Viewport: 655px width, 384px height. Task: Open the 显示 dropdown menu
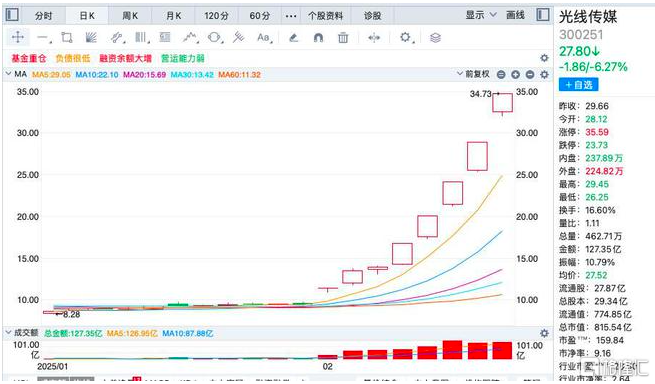coord(481,15)
